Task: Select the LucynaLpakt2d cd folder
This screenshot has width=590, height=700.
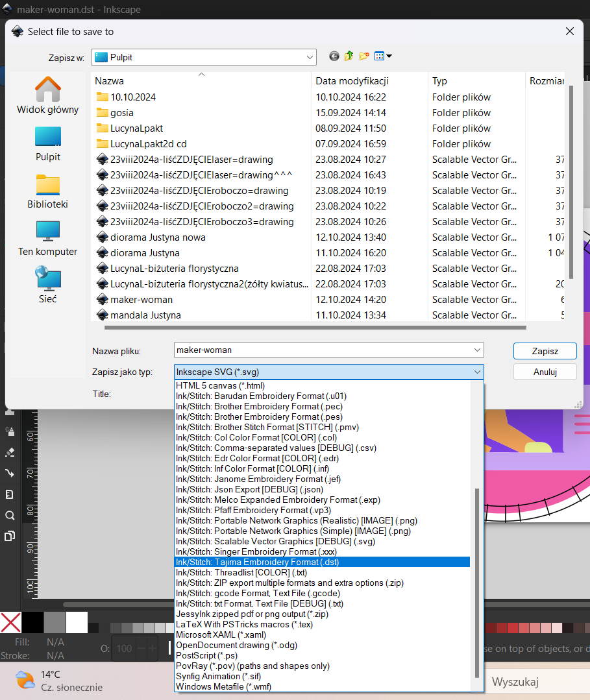Action: click(148, 144)
